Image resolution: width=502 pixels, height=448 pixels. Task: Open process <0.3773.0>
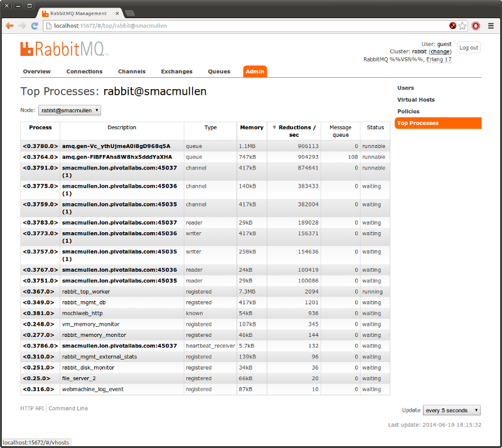tap(40, 233)
